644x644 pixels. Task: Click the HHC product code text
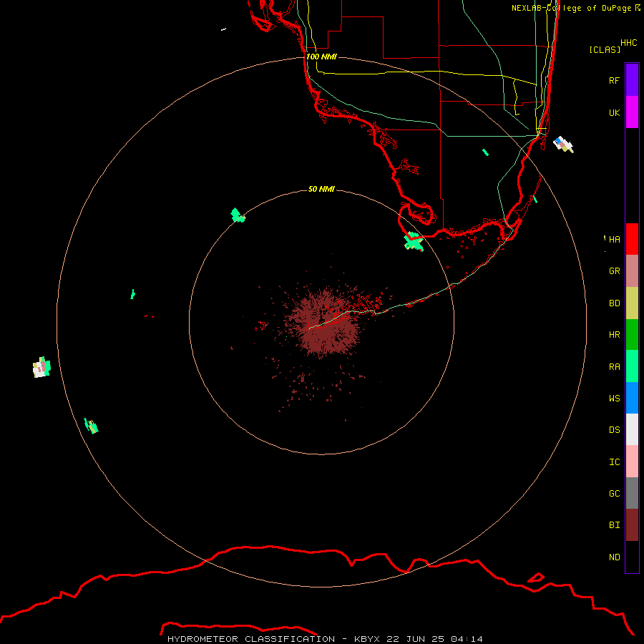tap(628, 43)
